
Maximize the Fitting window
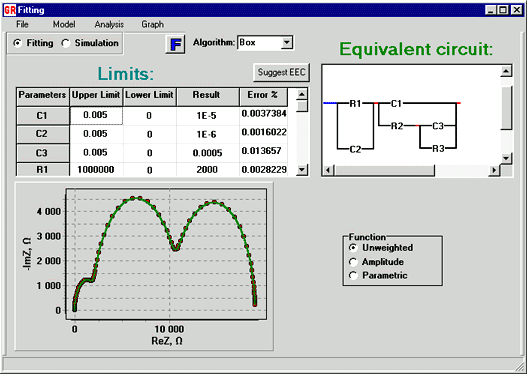tap(503, 10)
